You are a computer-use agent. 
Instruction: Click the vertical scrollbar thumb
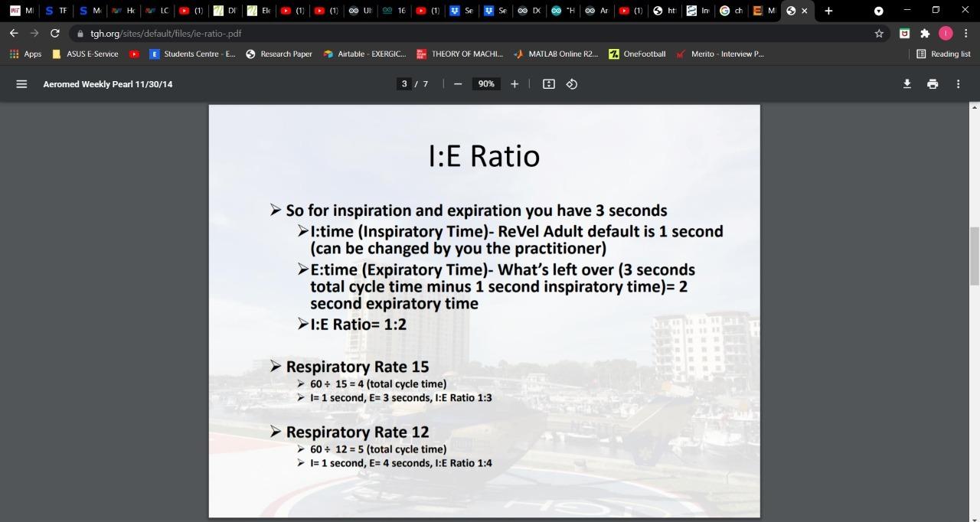(974, 256)
